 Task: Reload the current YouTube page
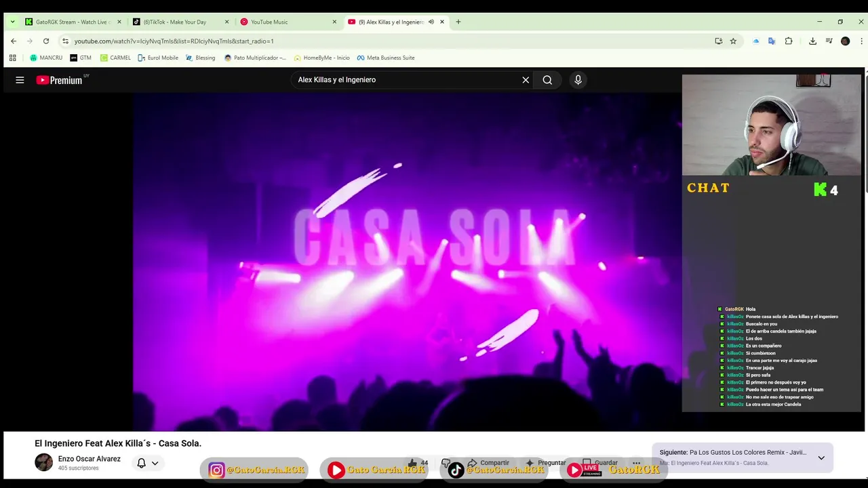pos(46,41)
